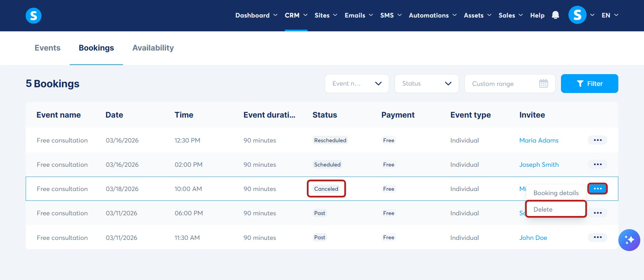Viewport: 644px width, 280px height.
Task: Expand the Automations menu
Action: (433, 15)
